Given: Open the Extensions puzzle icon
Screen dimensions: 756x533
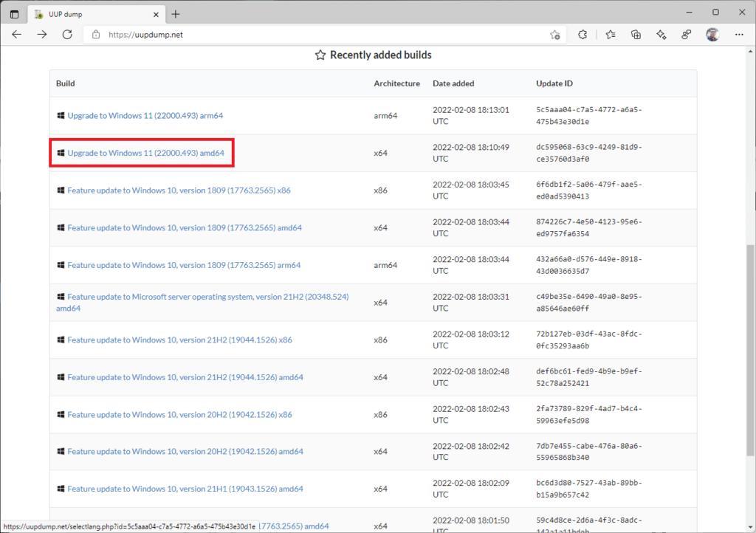Looking at the screenshot, I should [x=583, y=35].
